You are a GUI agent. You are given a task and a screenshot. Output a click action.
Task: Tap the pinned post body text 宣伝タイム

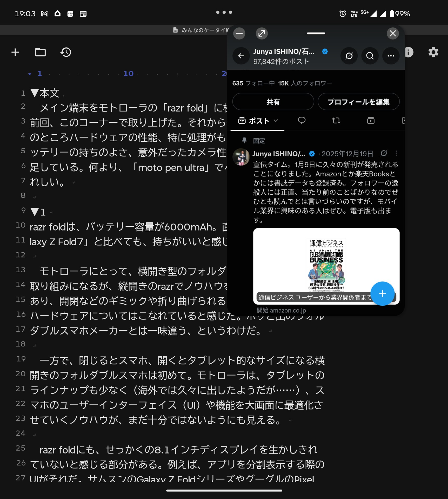pos(326,192)
